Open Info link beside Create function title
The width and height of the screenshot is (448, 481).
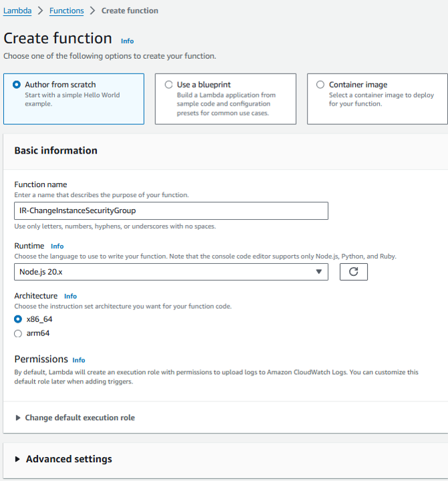click(x=127, y=41)
